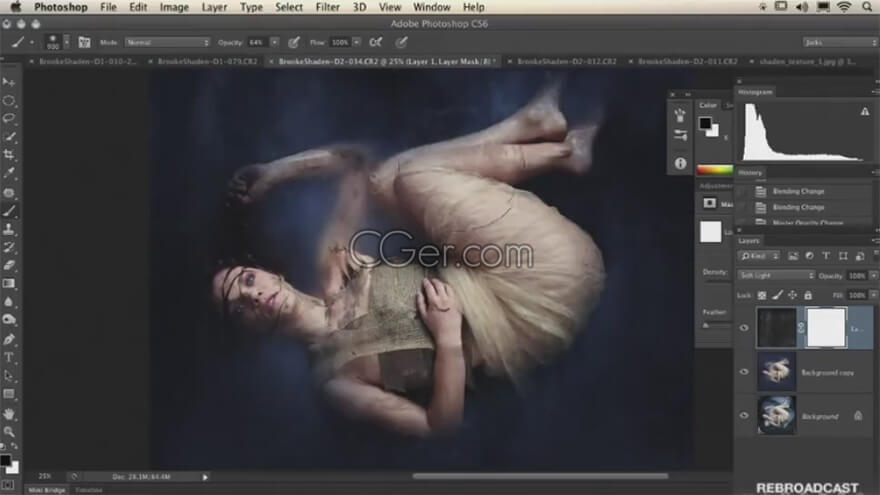Viewport: 880px width, 495px height.
Task: Open the layer Fill slider arrow
Action: [873, 295]
